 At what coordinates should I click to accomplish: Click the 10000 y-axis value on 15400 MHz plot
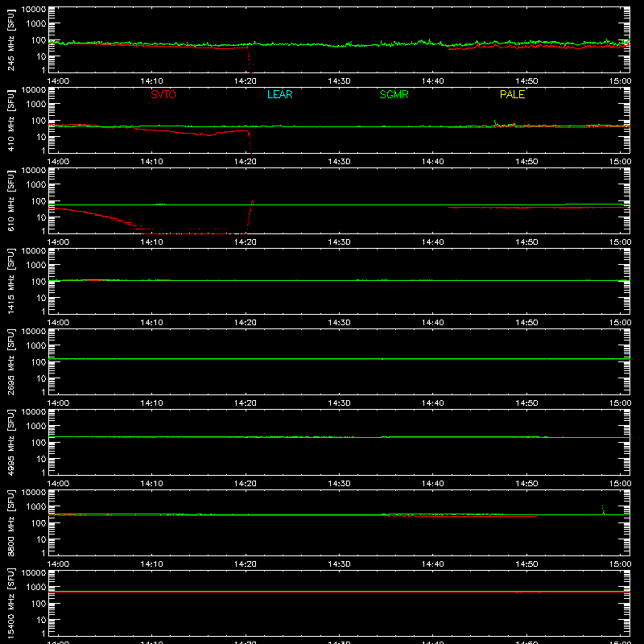[x=34, y=573]
